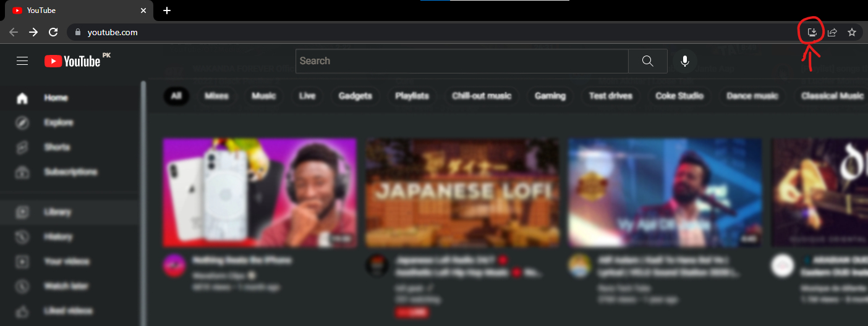Click first video's channel avatar

coord(174,265)
